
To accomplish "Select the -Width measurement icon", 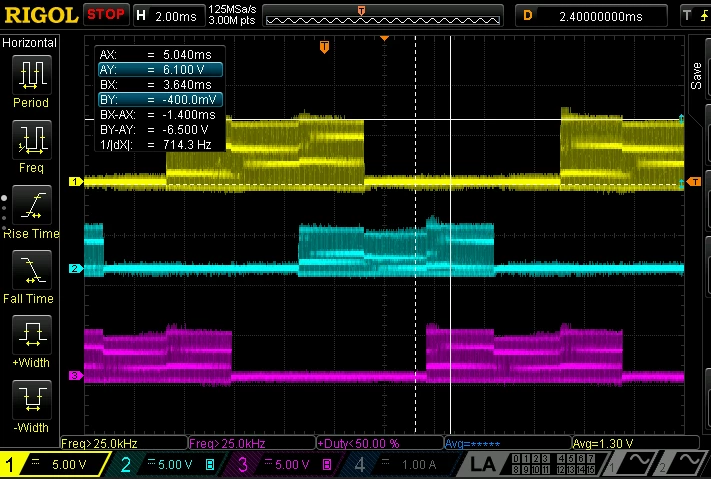I will click(x=32, y=400).
